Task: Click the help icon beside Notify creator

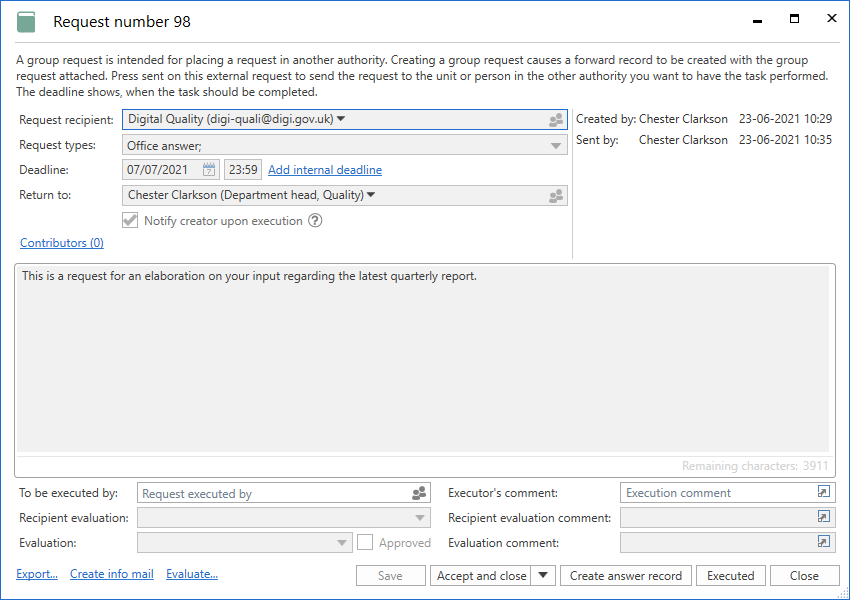Action: 315,221
